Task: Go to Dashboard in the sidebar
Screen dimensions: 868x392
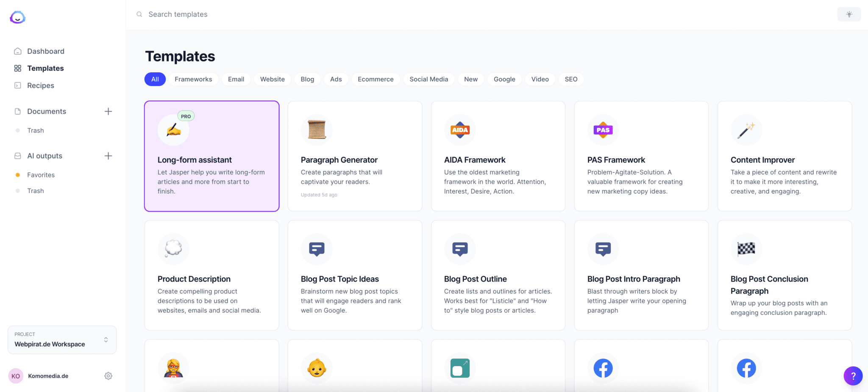Action: 46,51
